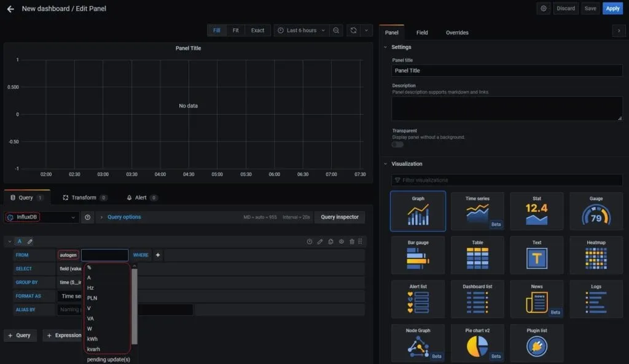
Task: Go back using the arrow icon
Action: tap(10, 9)
